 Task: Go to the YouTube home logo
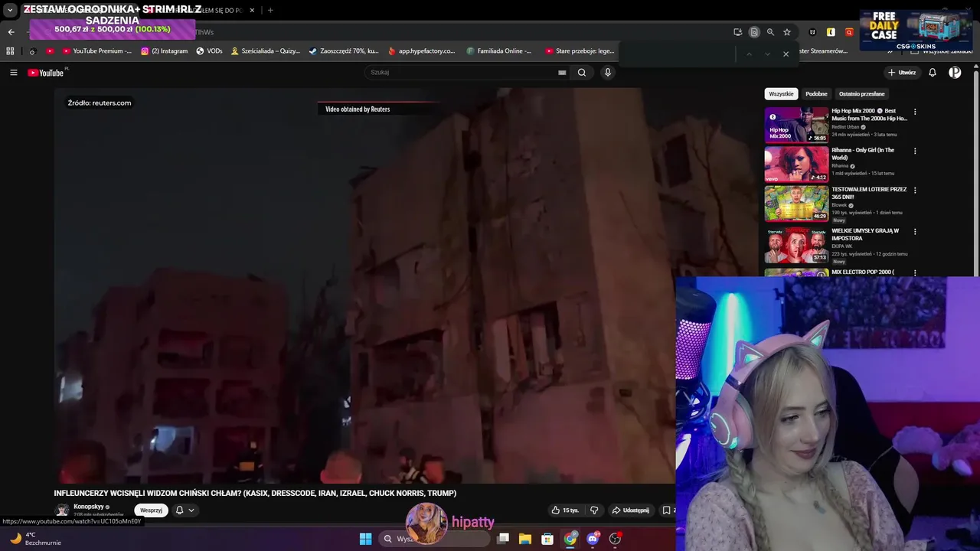pyautogui.click(x=46, y=73)
